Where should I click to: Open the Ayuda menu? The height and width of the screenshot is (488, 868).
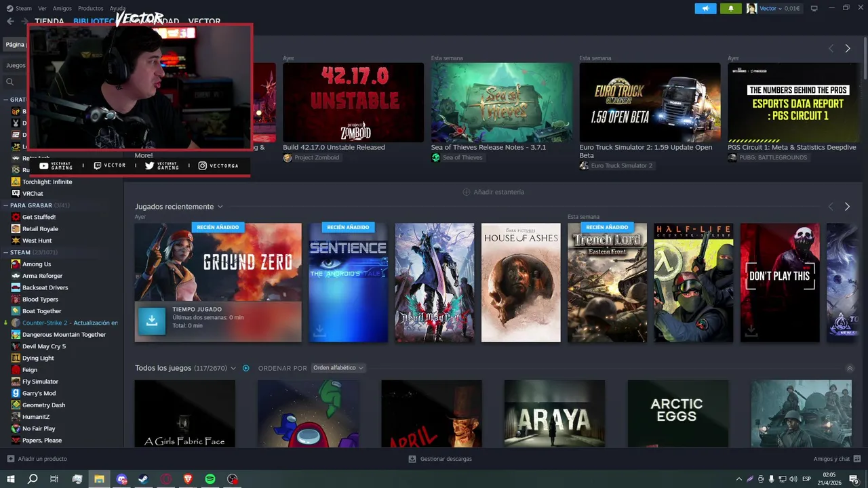point(117,8)
